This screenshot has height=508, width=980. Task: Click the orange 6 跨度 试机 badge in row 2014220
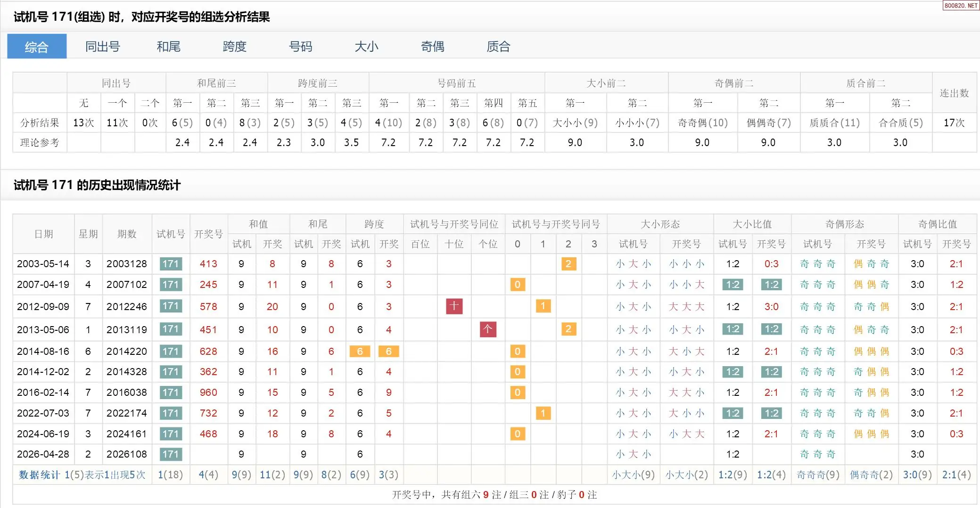click(x=360, y=352)
